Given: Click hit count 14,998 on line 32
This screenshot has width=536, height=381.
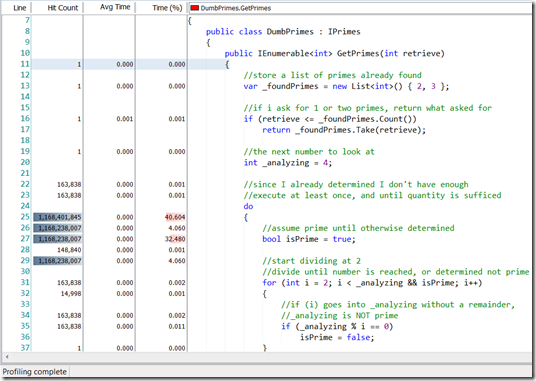Looking at the screenshot, I should tap(71, 294).
